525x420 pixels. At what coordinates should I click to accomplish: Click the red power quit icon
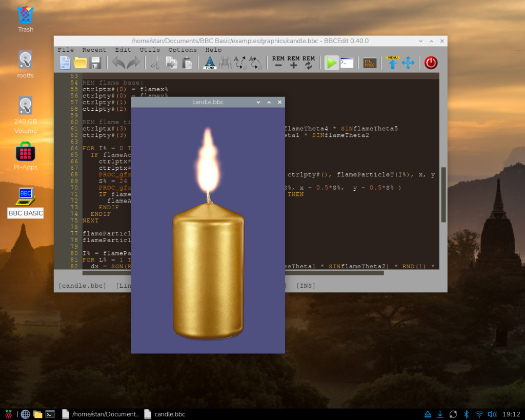pyautogui.click(x=431, y=63)
